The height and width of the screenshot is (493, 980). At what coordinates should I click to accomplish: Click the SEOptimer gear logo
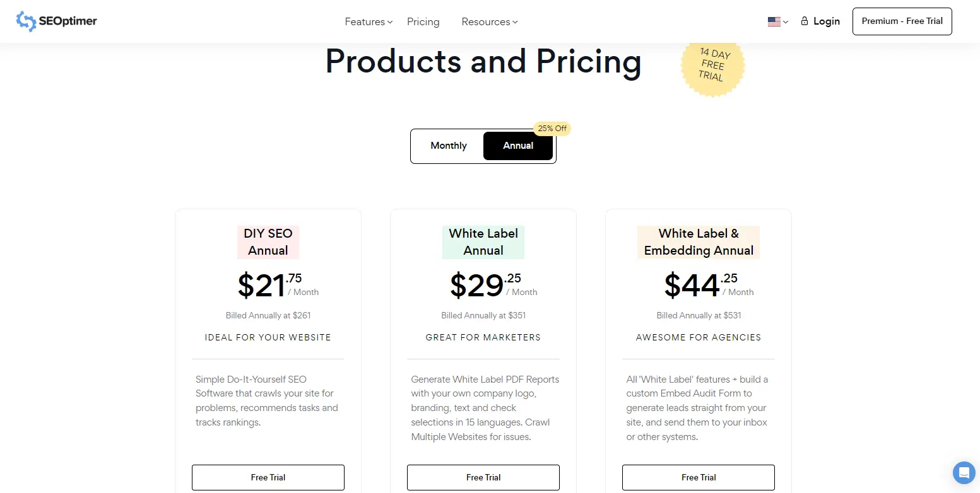click(26, 21)
